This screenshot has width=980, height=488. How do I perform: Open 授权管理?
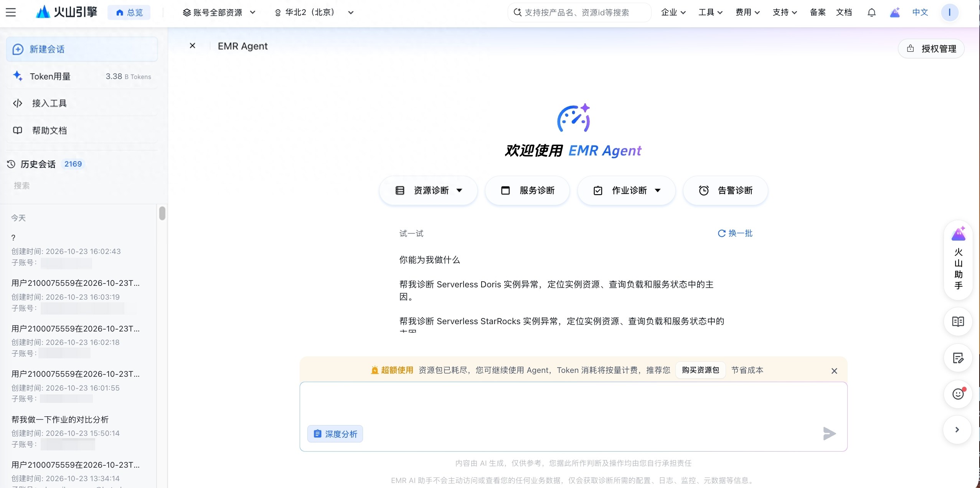pyautogui.click(x=931, y=49)
